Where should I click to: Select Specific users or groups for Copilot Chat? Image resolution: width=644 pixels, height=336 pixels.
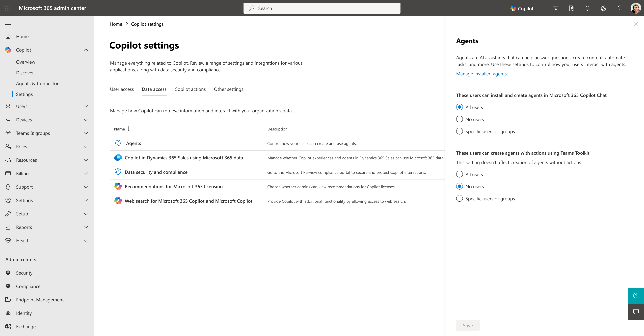click(460, 131)
